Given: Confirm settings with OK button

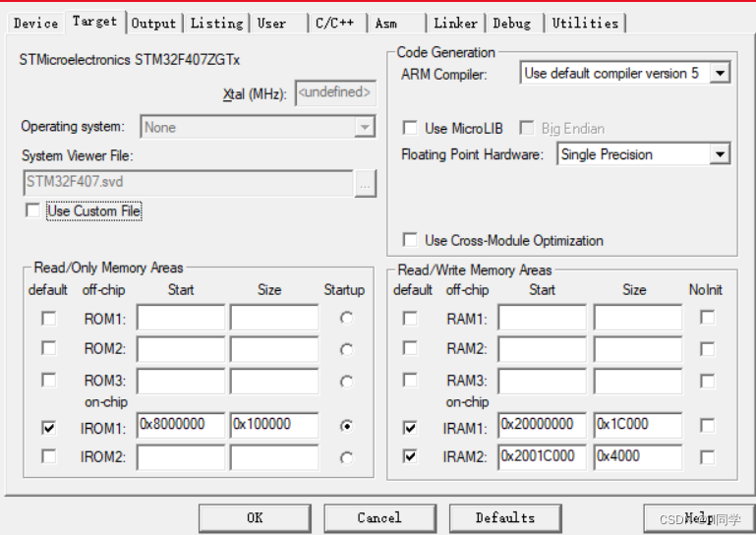Looking at the screenshot, I should [255, 518].
